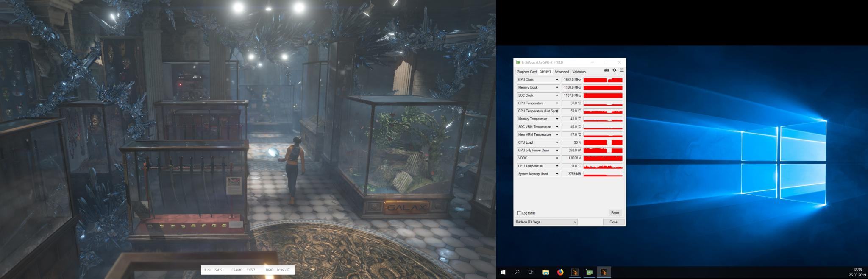Expand the Memory Temperature sensor dropdown

pos(557,119)
